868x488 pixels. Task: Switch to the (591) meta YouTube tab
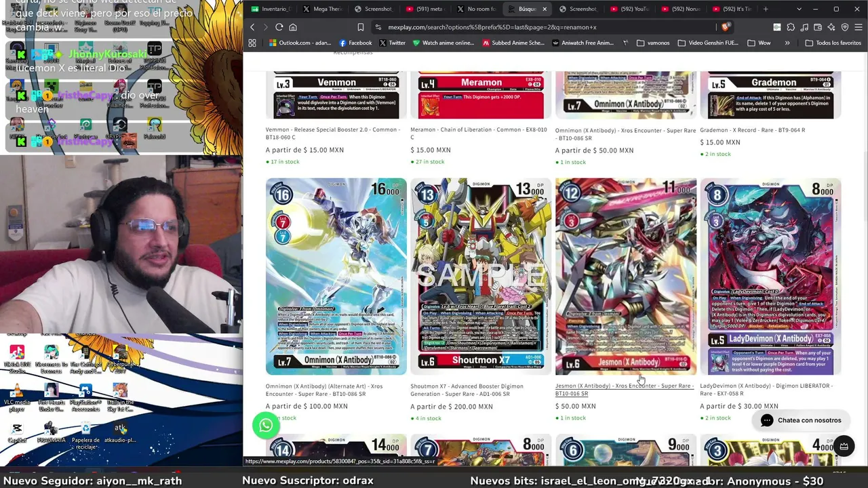pos(425,9)
